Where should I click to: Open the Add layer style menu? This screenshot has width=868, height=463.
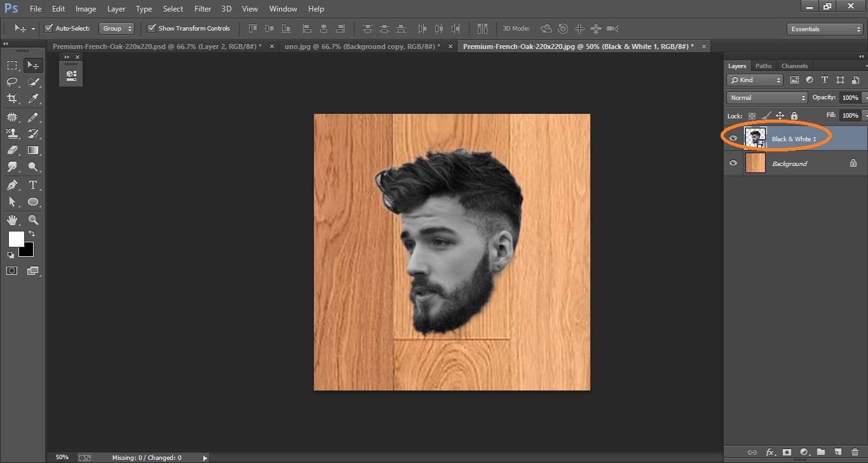[x=770, y=452]
